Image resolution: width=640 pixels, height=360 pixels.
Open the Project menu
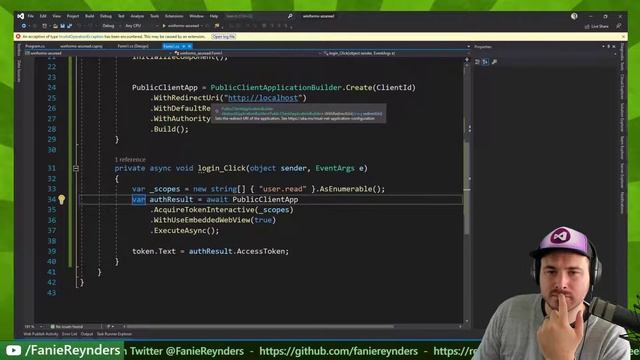coord(73,16)
